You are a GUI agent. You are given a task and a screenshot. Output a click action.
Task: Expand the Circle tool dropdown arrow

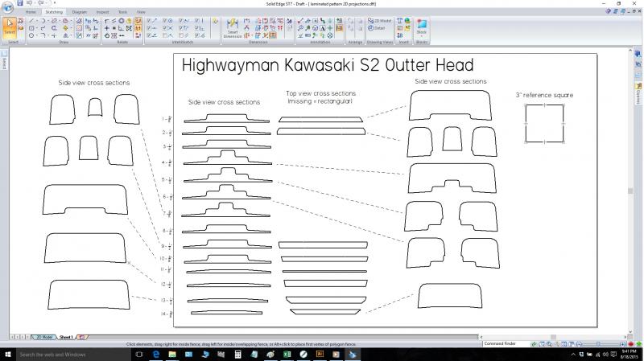37,35
